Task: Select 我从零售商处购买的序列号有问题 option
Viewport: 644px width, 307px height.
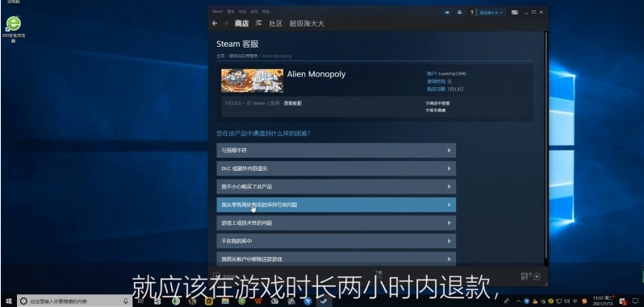Action: (x=336, y=205)
